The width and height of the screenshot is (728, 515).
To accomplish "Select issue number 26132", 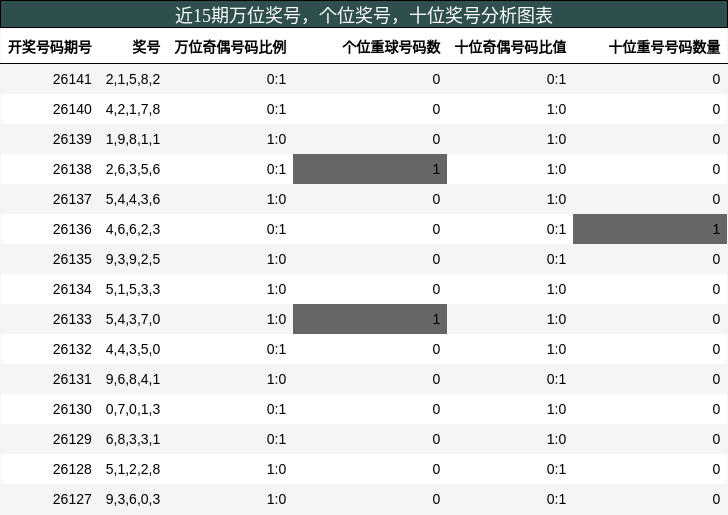I will (x=72, y=349).
